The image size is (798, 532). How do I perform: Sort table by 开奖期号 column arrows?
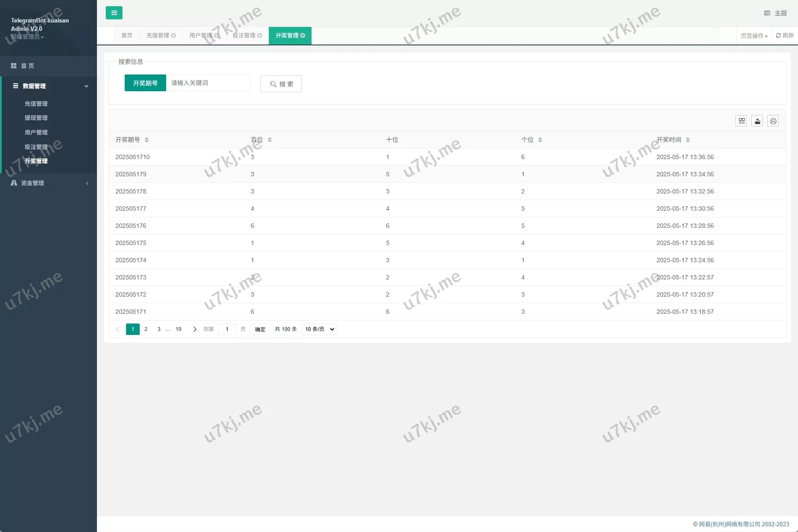click(x=147, y=140)
